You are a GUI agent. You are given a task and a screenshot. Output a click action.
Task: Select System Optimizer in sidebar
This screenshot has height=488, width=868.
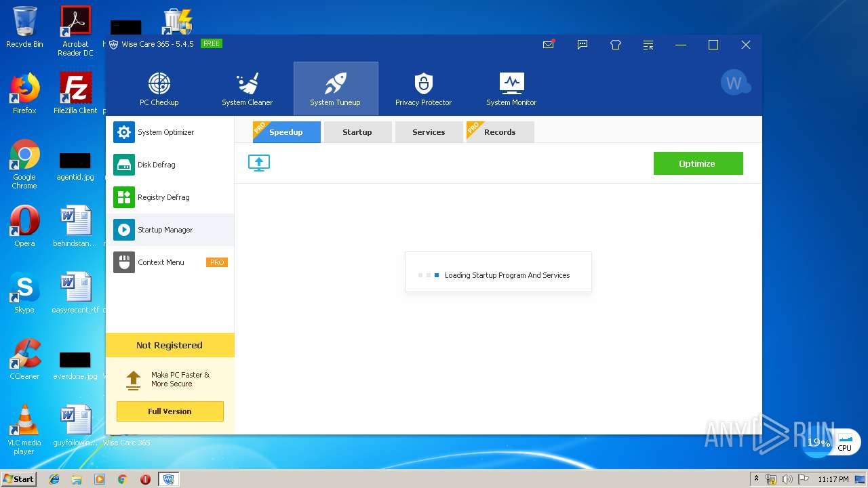[x=170, y=132]
